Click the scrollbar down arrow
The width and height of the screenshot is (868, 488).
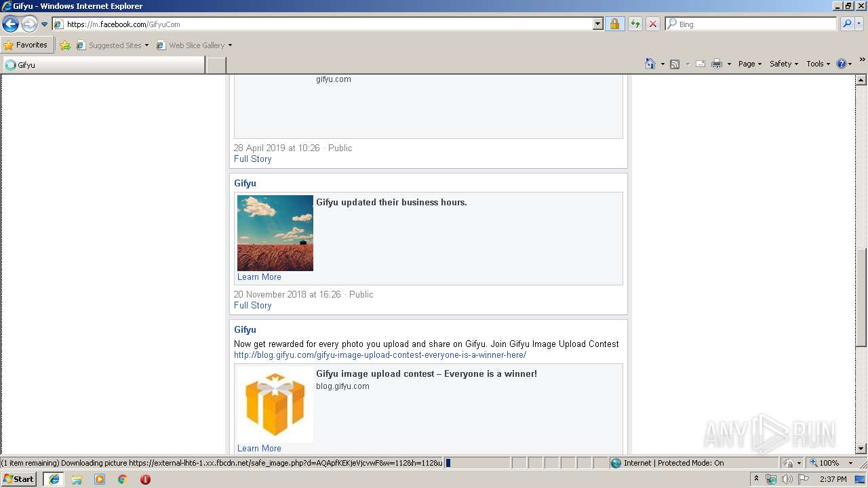[861, 448]
